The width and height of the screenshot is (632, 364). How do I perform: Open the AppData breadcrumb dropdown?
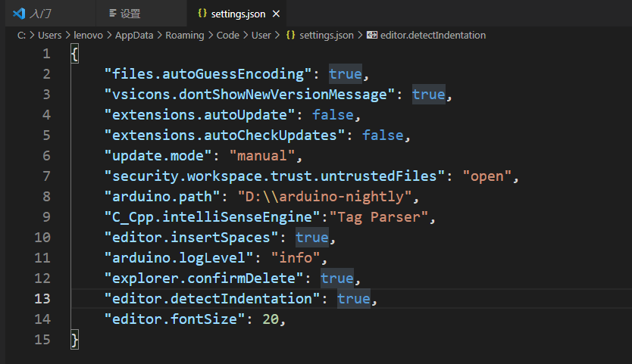131,35
